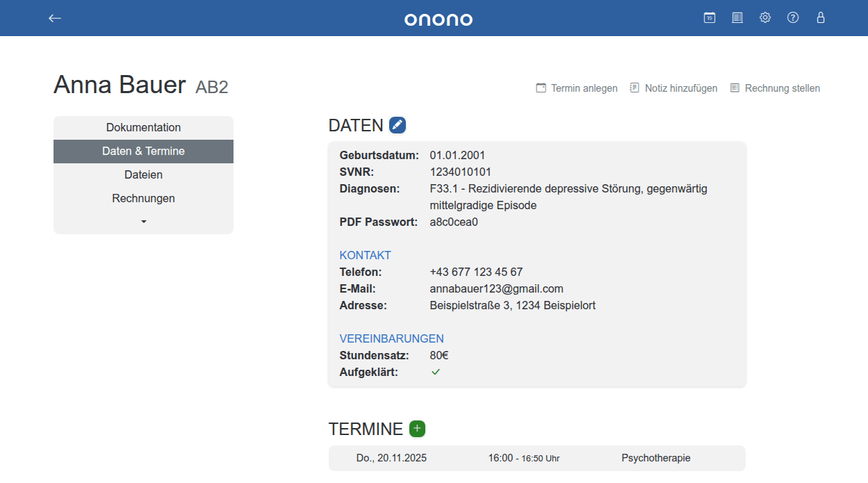
Task: Open the invoices icon in the top bar
Action: click(x=737, y=17)
